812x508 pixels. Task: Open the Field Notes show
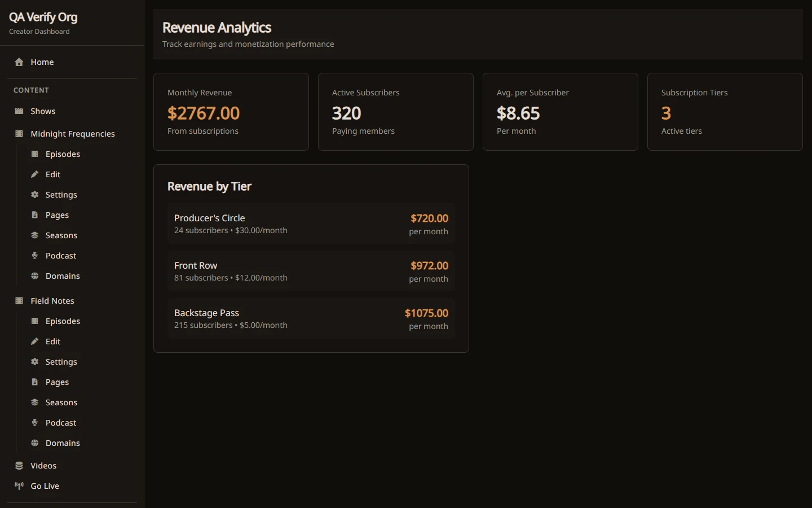72,301
